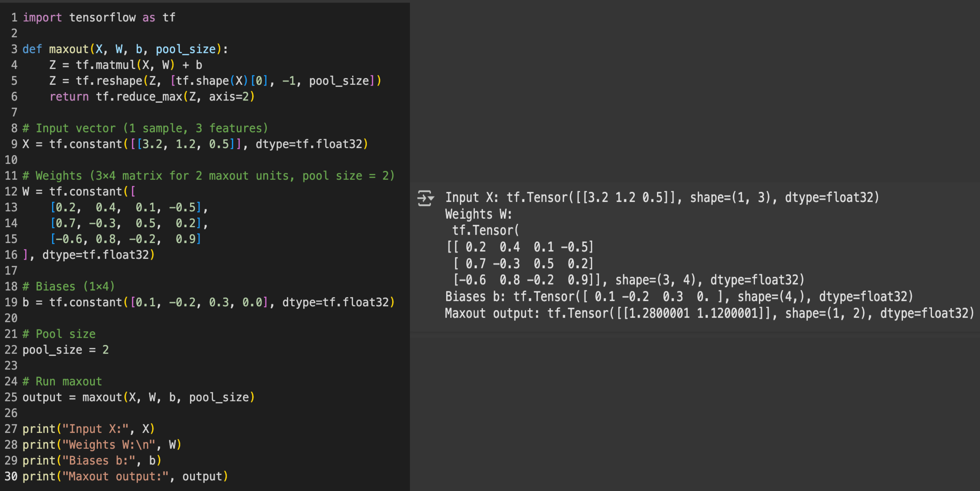This screenshot has width=980, height=491.
Task: Click line number 12 in the gutter
Action: (11, 191)
